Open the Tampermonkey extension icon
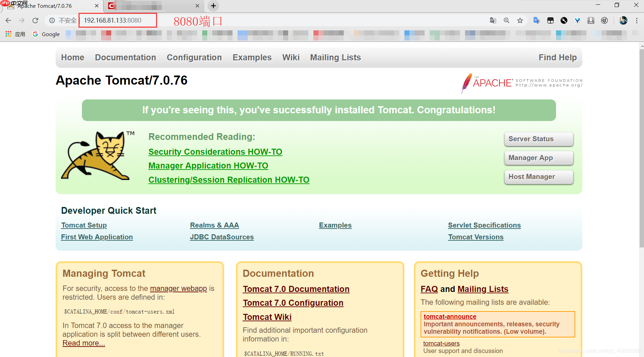Screen dimensions: 644x357 (x=550, y=21)
